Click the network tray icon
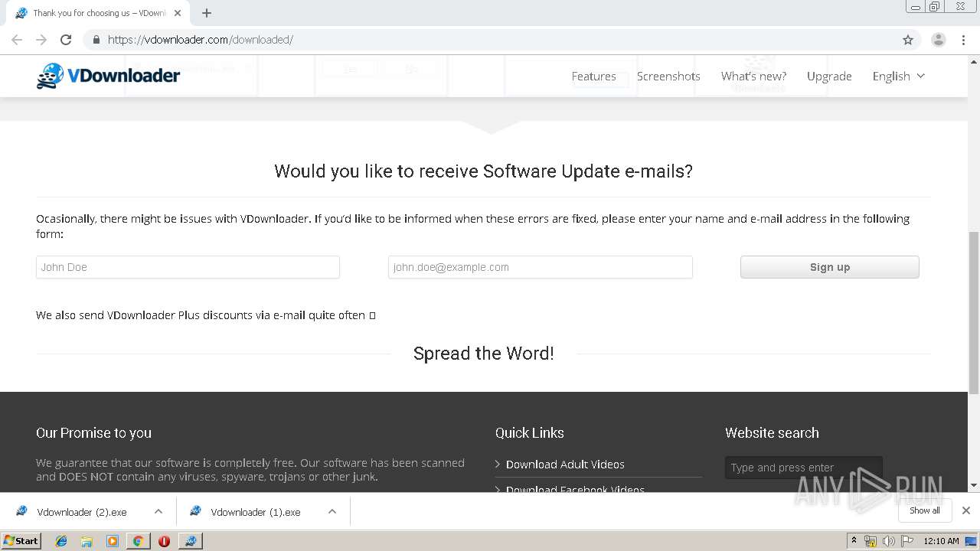The width and height of the screenshot is (980, 551). 871,541
